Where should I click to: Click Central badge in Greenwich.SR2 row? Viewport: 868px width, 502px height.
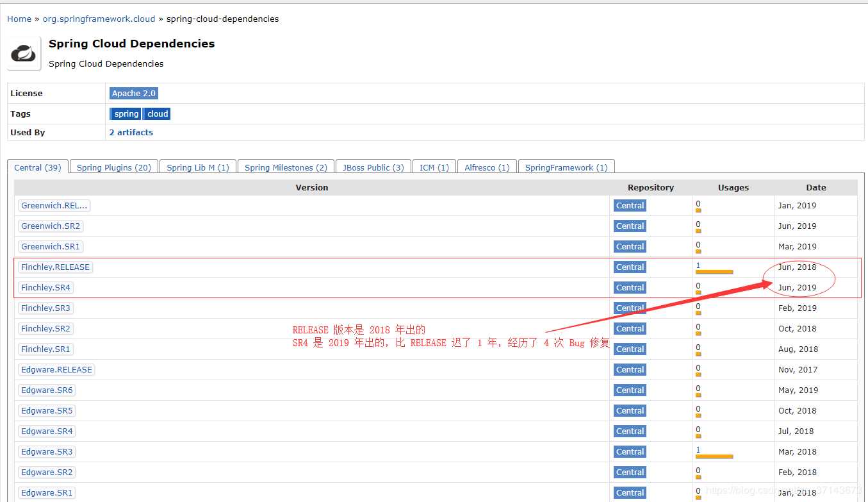pyautogui.click(x=630, y=226)
